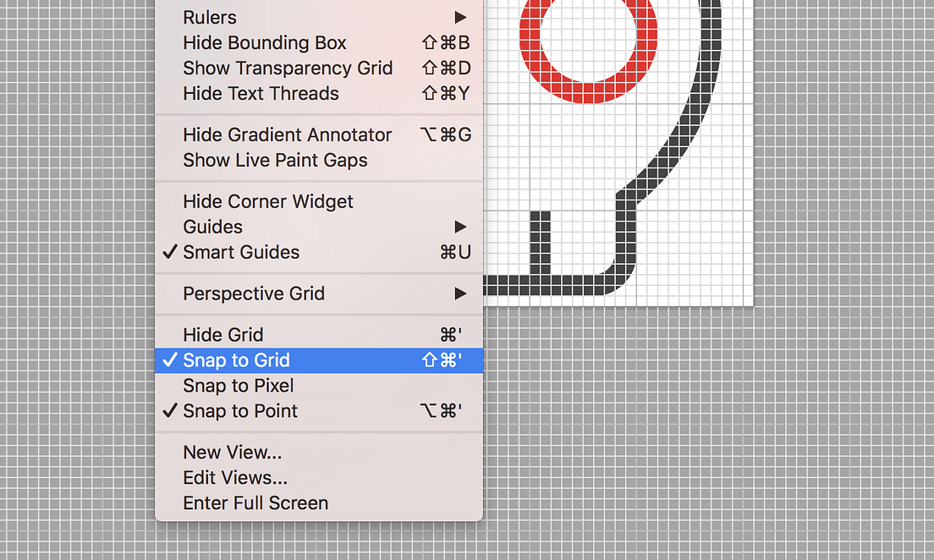Select Hide Text Threads
Viewport: 934px width, 560px height.
click(x=319, y=94)
